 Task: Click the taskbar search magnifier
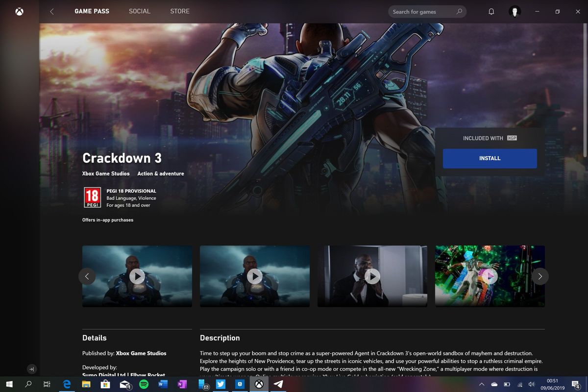pos(28,385)
